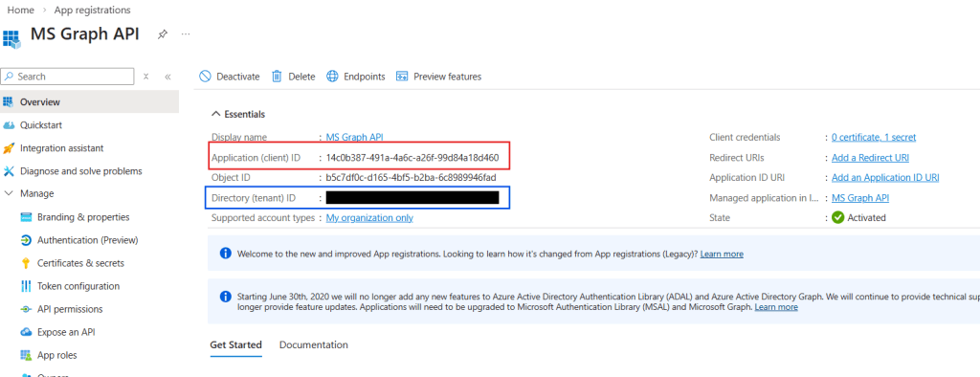Open Token configuration
Viewport: 980px width, 377px height.
coord(78,286)
